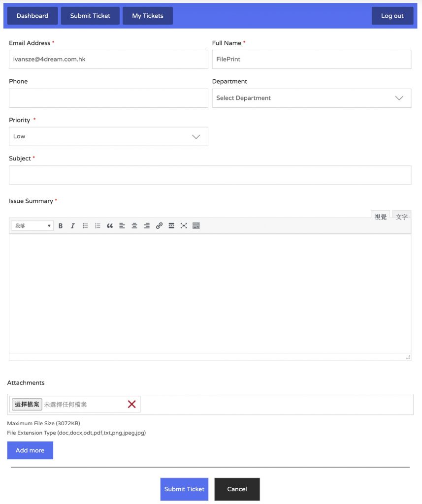Image resolution: width=422 pixels, height=504 pixels.
Task: Focus the Phone input field
Action: tap(108, 98)
